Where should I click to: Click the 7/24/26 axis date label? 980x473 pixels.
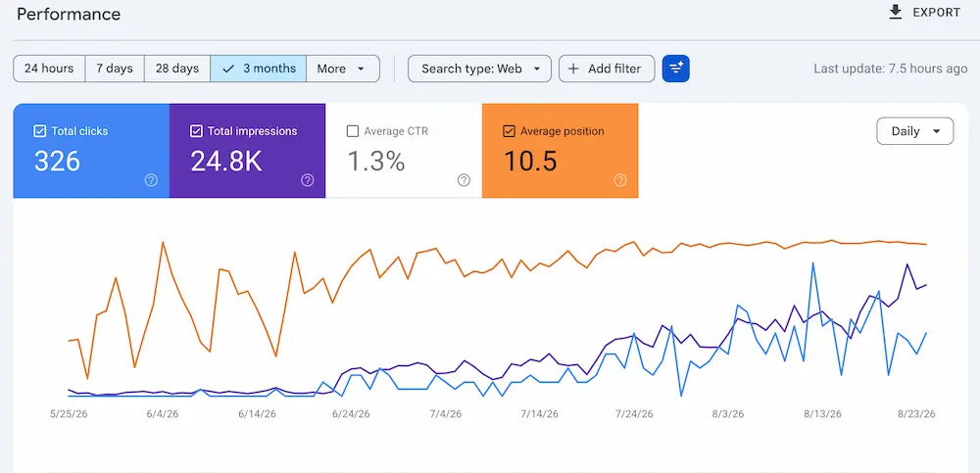(634, 414)
